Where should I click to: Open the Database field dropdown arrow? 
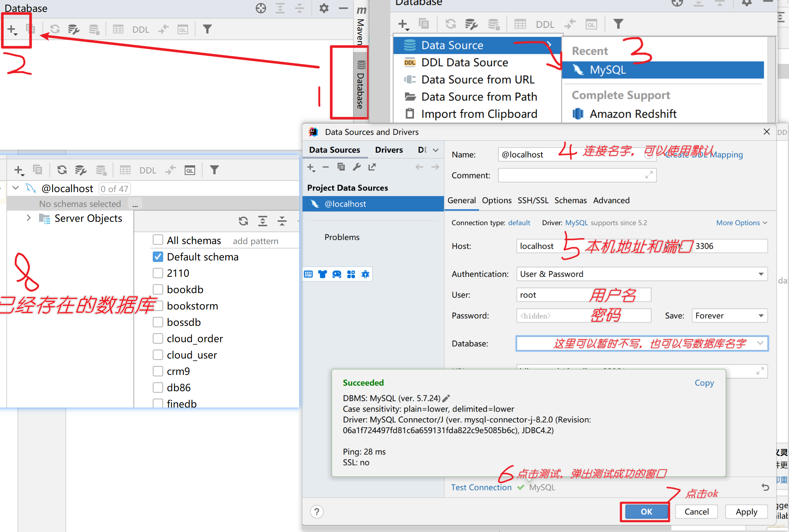760,343
